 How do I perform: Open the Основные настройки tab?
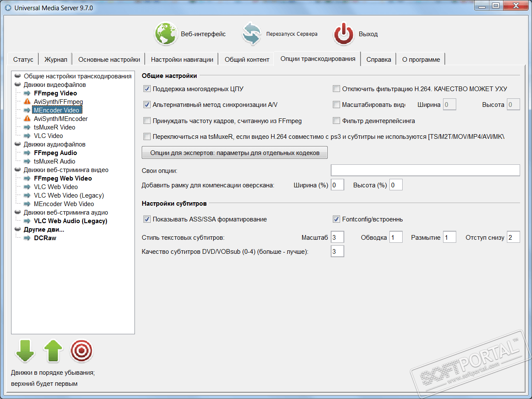109,60
